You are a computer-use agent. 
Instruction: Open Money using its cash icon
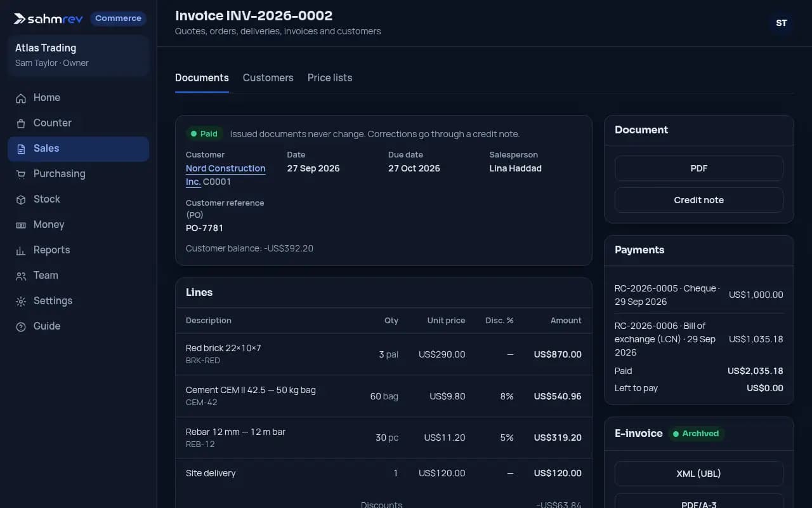pyautogui.click(x=21, y=225)
